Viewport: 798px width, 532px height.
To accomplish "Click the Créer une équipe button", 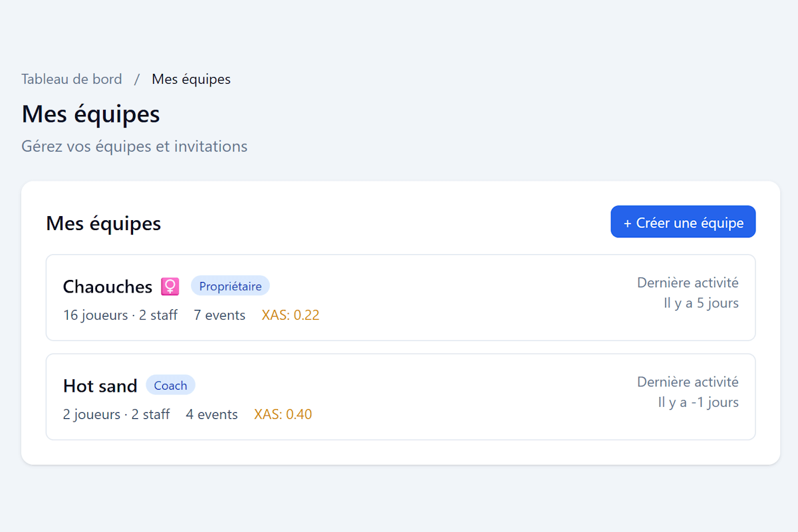I will click(683, 221).
